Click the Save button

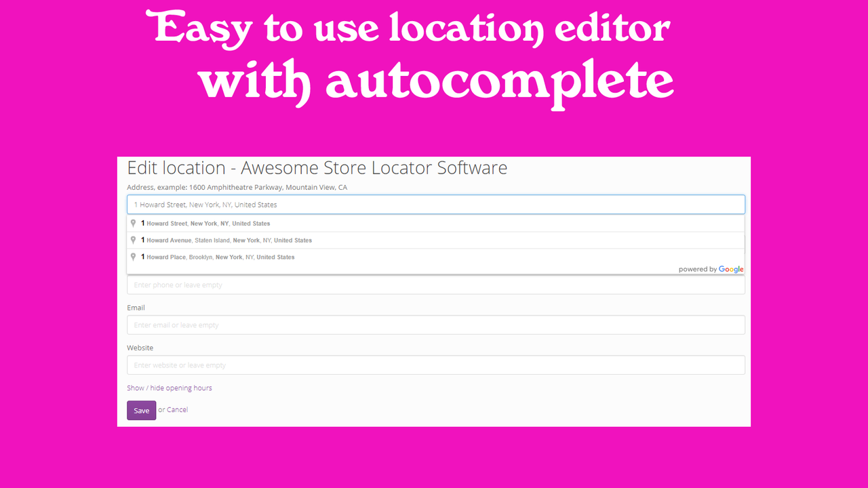tap(141, 410)
